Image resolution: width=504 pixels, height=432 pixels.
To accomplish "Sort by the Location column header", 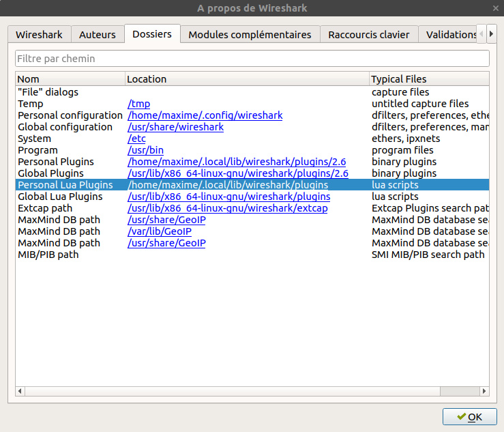I will pyautogui.click(x=247, y=78).
